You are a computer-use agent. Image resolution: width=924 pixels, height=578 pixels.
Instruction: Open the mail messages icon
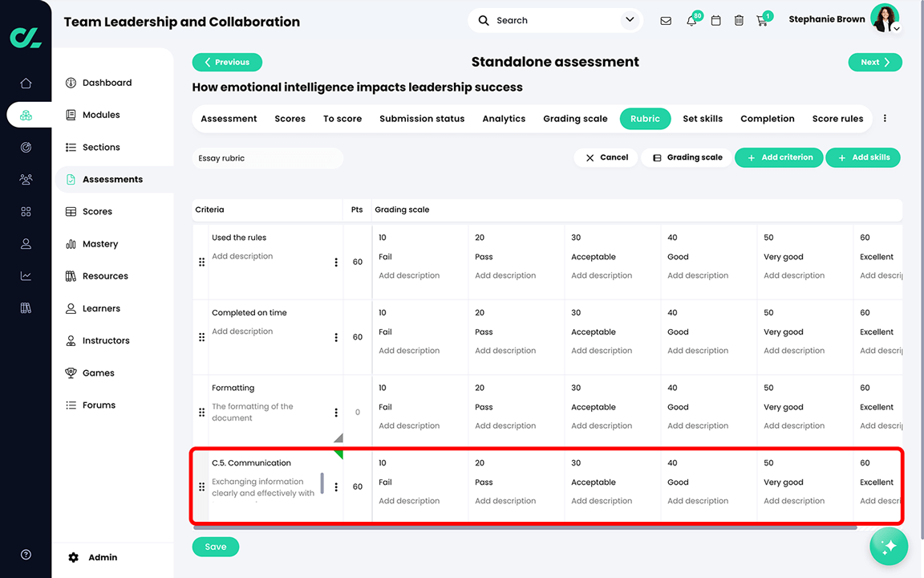coord(665,21)
